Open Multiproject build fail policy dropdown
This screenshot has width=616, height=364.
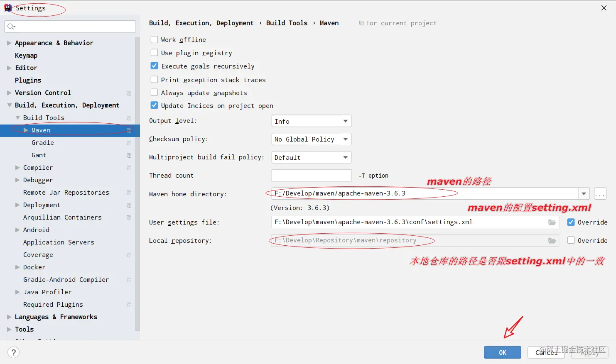[312, 157]
